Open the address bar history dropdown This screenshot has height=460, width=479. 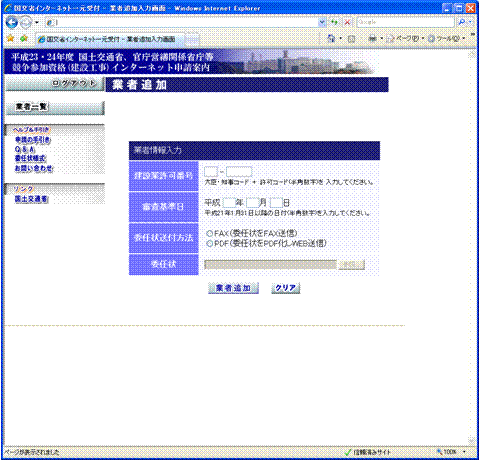(x=322, y=22)
